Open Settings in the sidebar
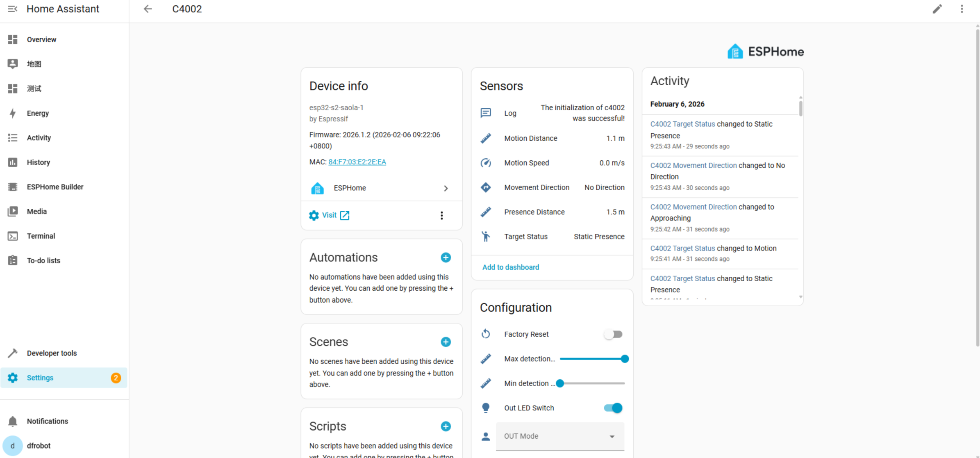Viewport: 980px width, 458px height. [64, 378]
